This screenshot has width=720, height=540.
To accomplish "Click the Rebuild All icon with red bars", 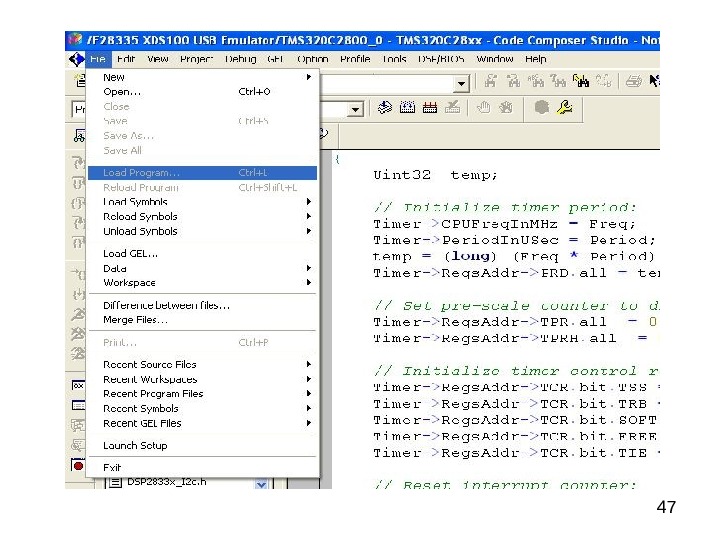I will coord(430,107).
